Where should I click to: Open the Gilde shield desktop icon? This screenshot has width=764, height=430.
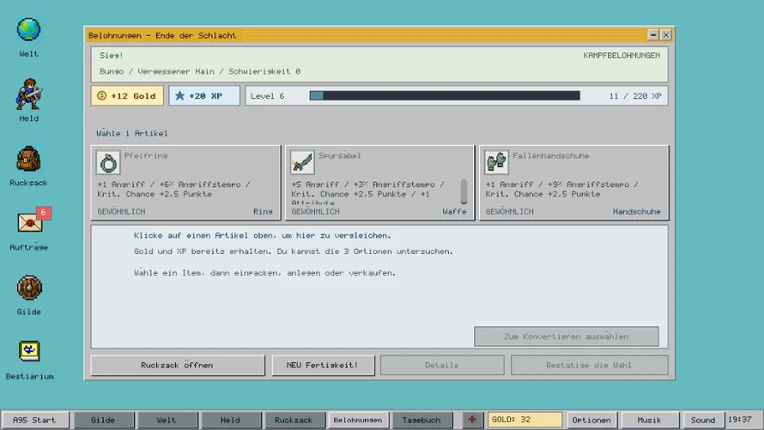(29, 287)
